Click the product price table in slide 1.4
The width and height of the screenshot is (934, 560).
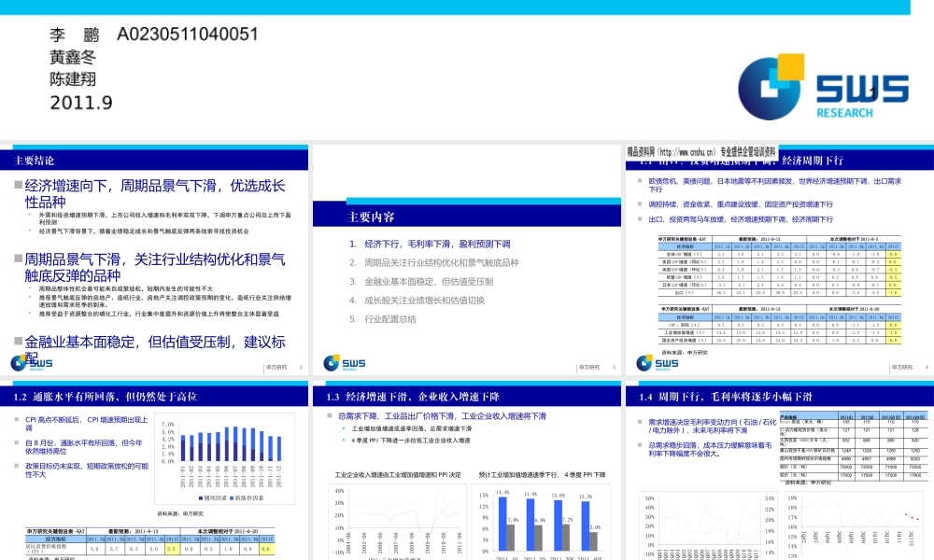pyautogui.click(x=853, y=446)
